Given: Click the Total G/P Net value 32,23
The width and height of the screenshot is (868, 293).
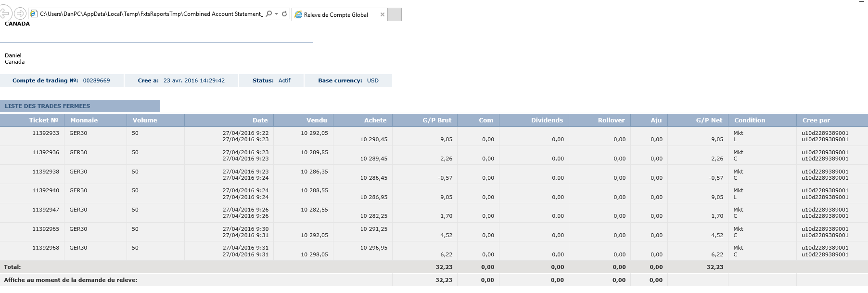Looking at the screenshot, I should point(715,267).
